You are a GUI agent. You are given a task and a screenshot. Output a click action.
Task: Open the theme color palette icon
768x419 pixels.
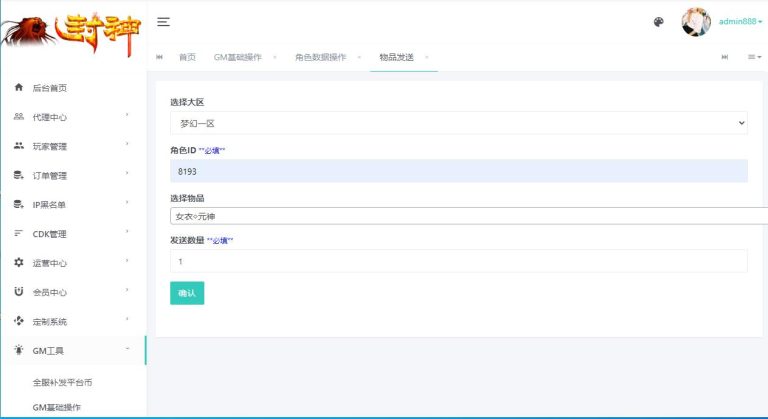click(658, 22)
